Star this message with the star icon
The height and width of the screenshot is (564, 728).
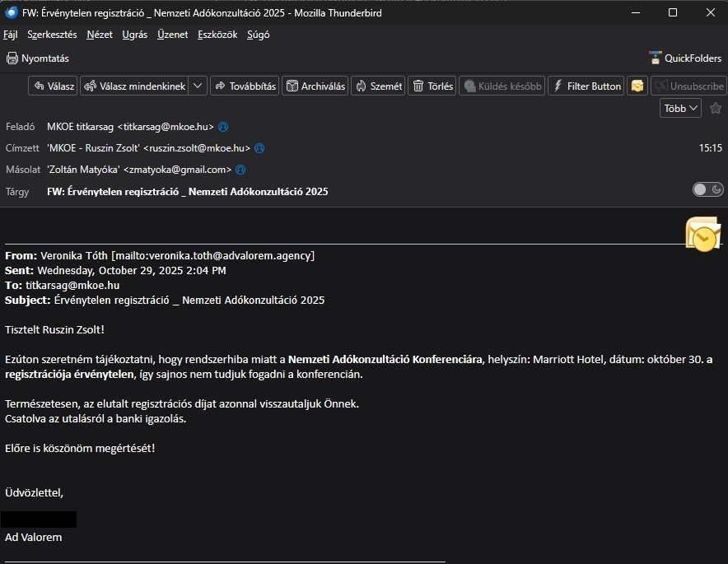coord(715,108)
